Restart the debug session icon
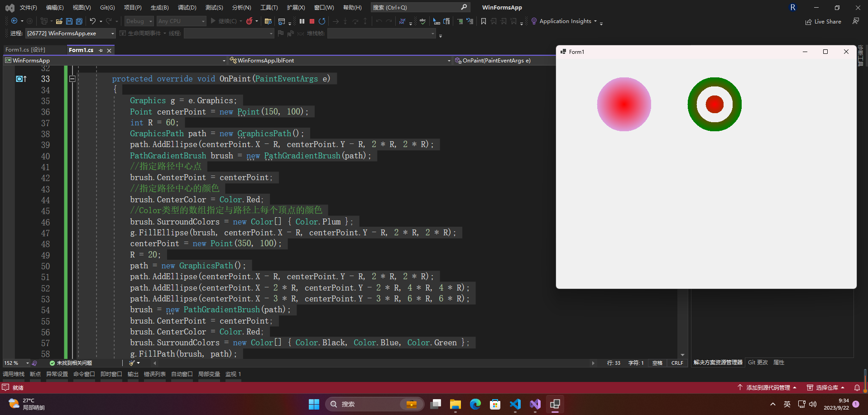 (x=322, y=21)
